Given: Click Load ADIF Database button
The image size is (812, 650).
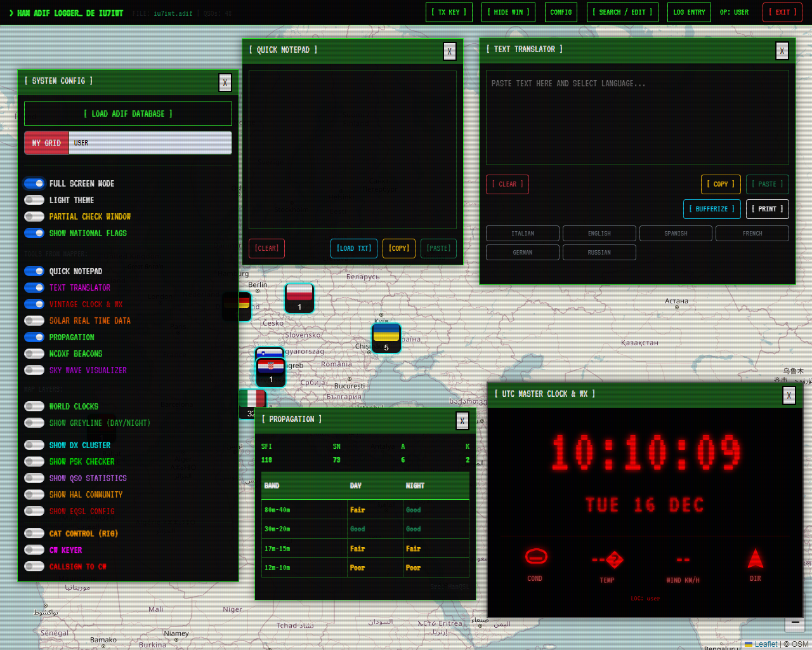Looking at the screenshot, I should 128,114.
